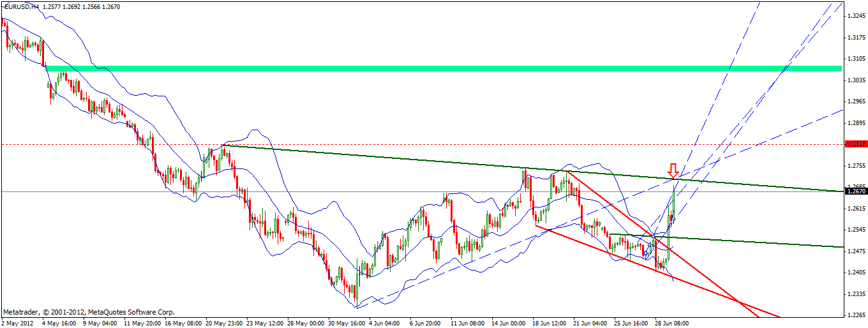Screen dimensions: 868x328
Task: Click the 1.3035 price axis label
Action: pyautogui.click(x=855, y=80)
